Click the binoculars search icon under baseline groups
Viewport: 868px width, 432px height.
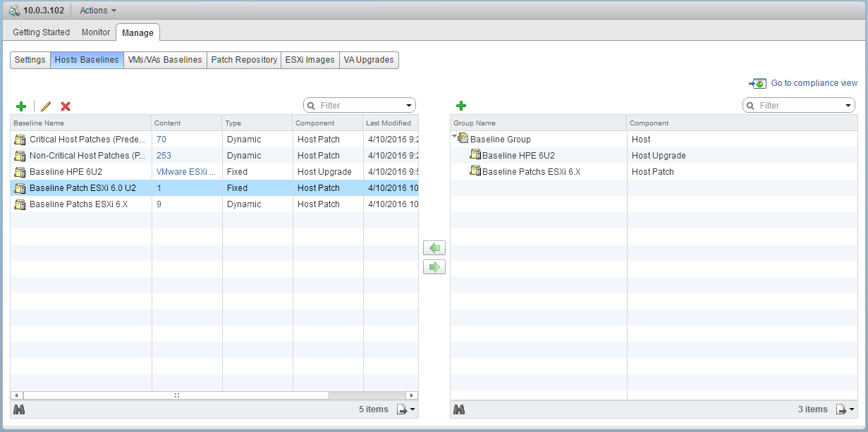pos(459,409)
